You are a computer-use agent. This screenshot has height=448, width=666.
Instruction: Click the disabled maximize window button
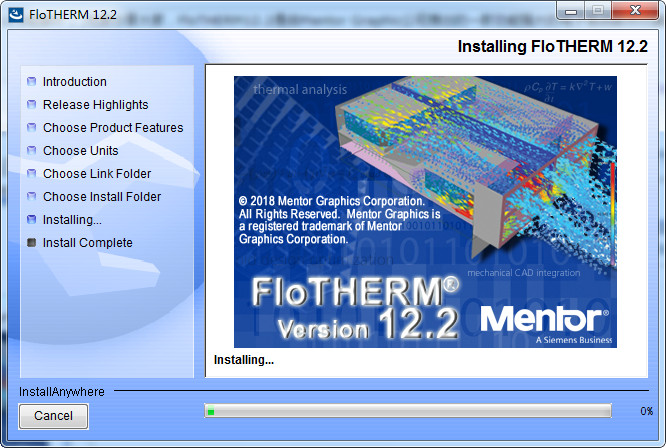tap(598, 11)
